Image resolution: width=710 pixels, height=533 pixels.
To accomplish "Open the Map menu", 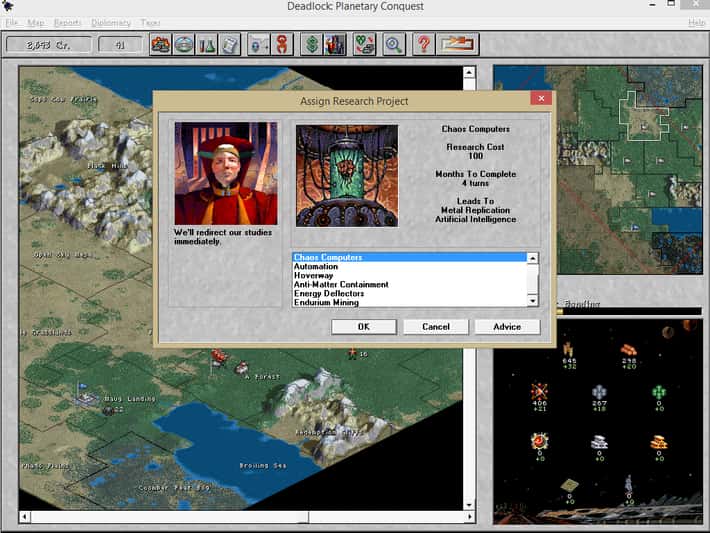I will click(x=36, y=22).
